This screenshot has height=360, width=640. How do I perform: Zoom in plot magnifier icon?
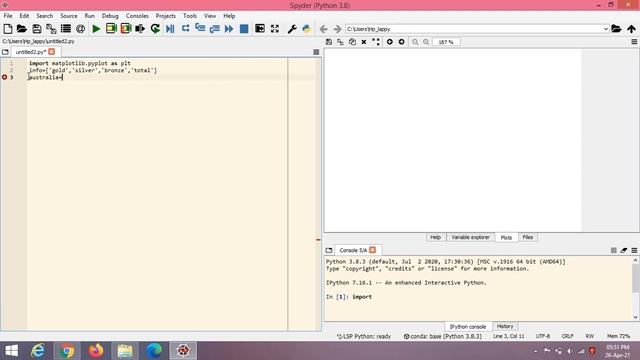(426, 42)
